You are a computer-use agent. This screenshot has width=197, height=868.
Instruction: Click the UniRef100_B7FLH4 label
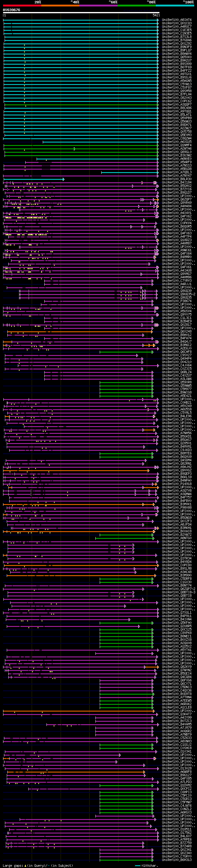tap(176, 94)
